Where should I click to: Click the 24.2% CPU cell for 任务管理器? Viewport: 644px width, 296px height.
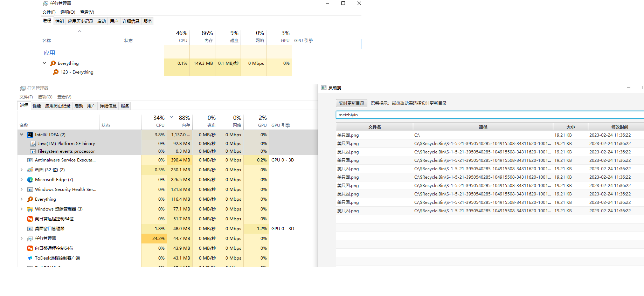[x=154, y=239]
